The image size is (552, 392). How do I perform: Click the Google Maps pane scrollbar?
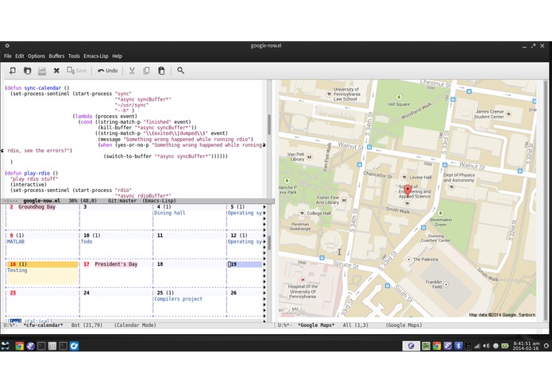[x=546, y=201]
